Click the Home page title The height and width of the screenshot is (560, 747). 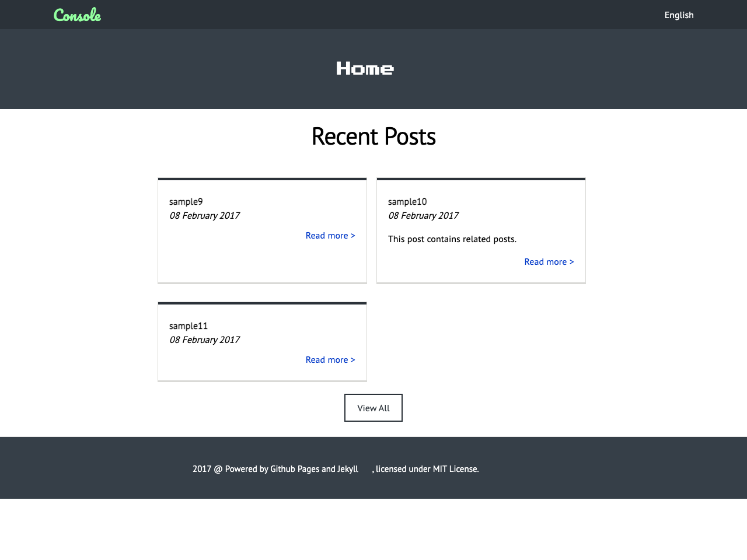tap(365, 69)
